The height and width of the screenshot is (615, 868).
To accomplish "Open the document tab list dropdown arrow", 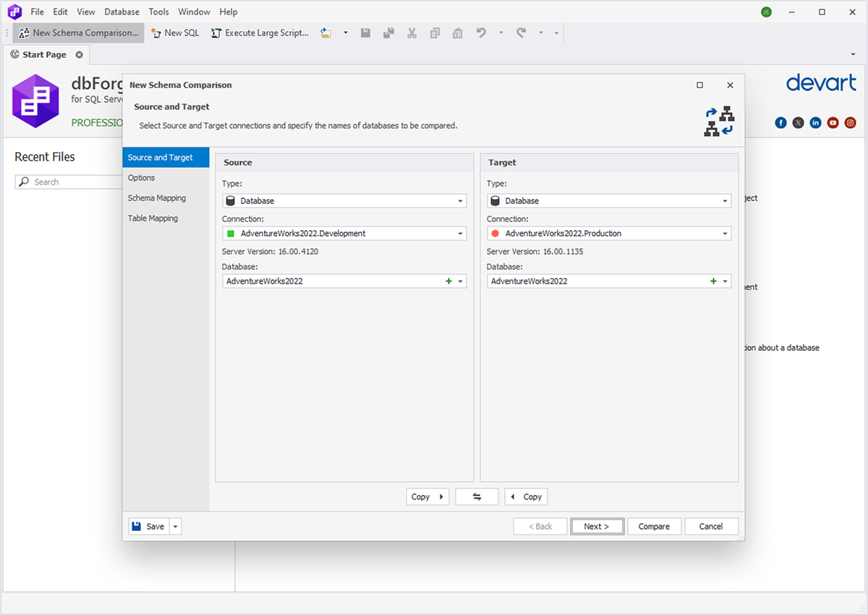I will point(853,54).
